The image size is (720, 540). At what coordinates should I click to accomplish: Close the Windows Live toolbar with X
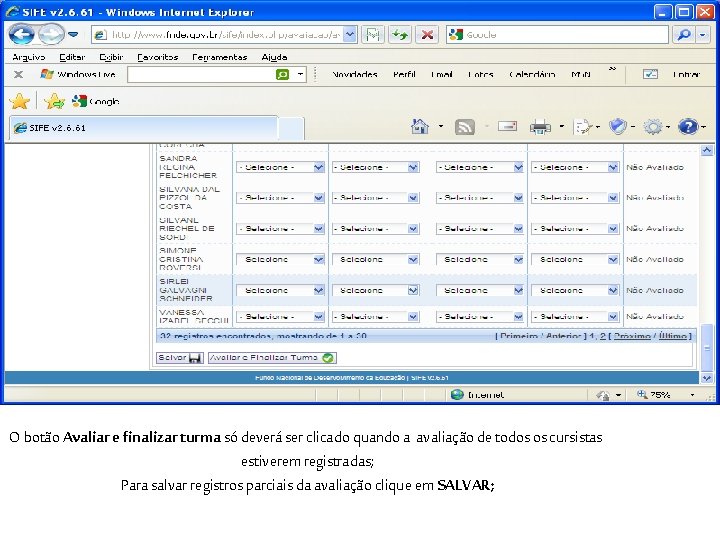tap(18, 74)
